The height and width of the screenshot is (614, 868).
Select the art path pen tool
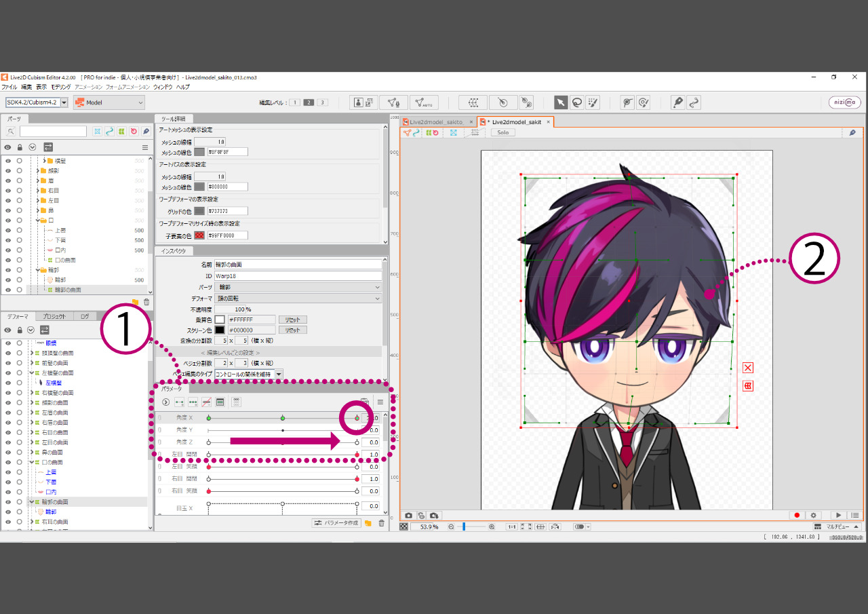[677, 102]
